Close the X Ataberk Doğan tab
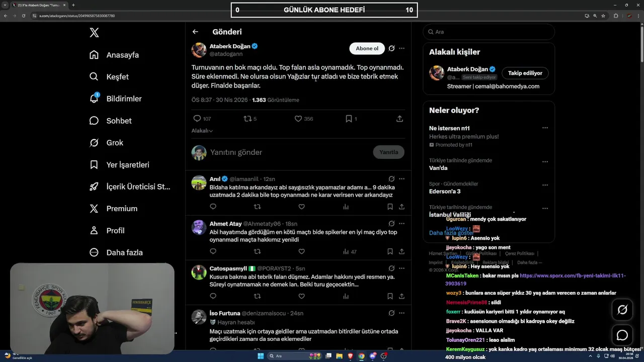 [64, 5]
